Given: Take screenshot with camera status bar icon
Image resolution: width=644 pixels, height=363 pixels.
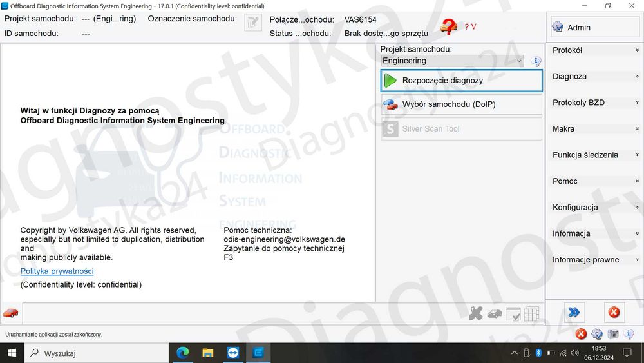Looking at the screenshot, I should 613,334.
